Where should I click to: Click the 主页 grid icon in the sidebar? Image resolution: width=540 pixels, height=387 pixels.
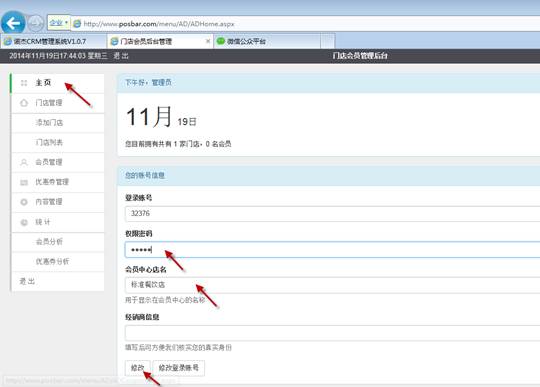click(x=24, y=83)
